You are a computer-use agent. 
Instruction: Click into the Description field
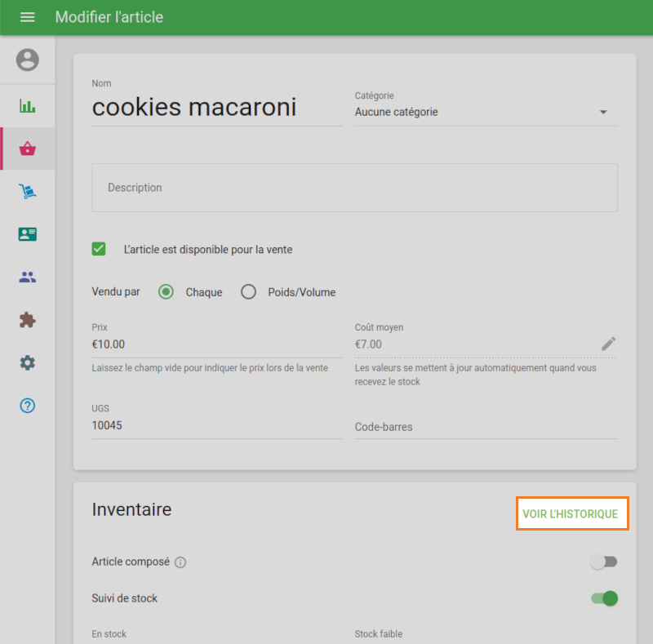pos(354,188)
